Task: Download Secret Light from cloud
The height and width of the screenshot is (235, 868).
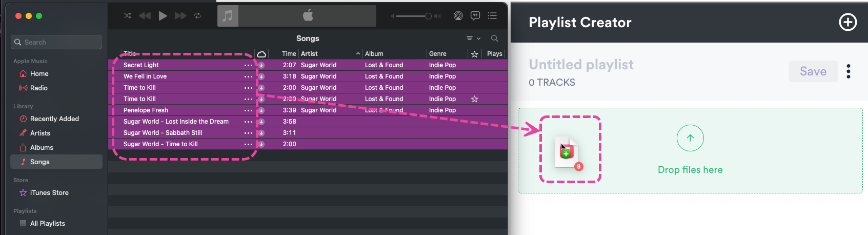Action: point(261,65)
